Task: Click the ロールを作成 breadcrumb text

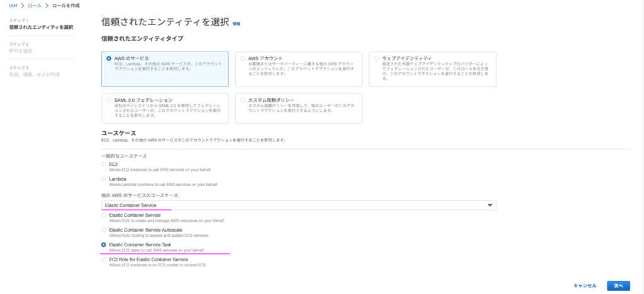Action: 66,6
